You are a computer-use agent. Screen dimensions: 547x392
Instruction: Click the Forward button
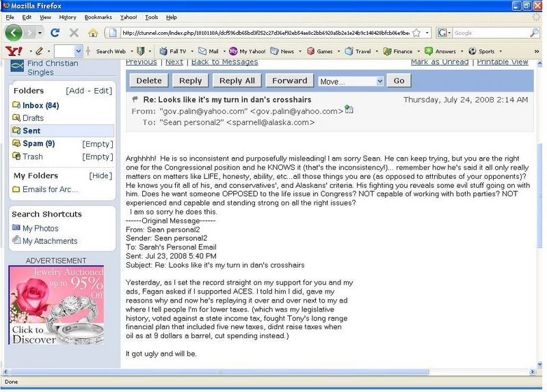tap(289, 81)
